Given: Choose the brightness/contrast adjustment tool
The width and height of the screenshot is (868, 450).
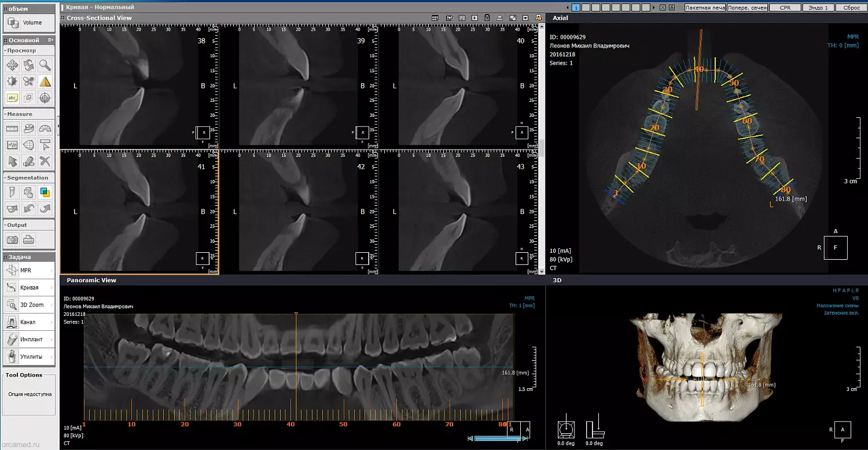Looking at the screenshot, I should (x=12, y=81).
